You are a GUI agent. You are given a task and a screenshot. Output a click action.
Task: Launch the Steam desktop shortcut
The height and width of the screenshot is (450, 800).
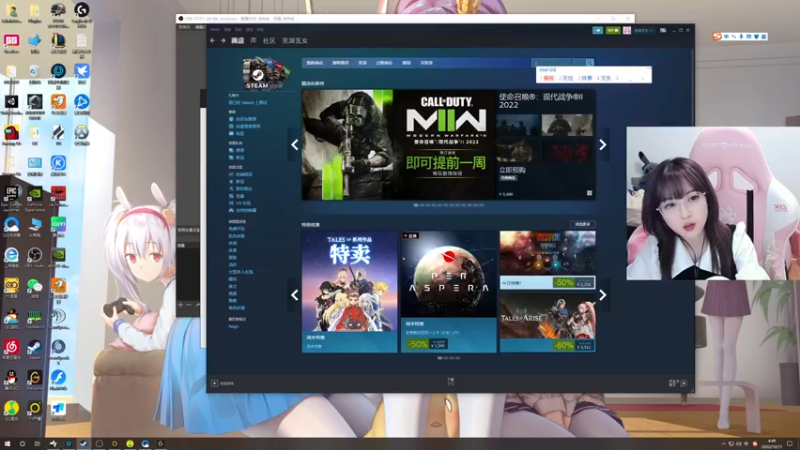(35, 349)
